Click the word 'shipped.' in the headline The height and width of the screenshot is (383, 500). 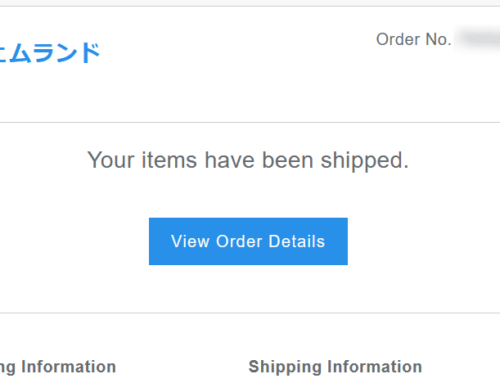tap(365, 162)
